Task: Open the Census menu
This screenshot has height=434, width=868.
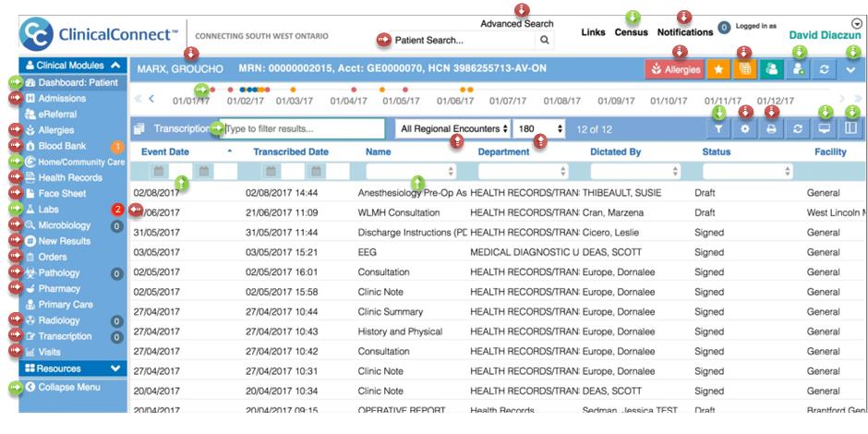Action: pos(631,32)
